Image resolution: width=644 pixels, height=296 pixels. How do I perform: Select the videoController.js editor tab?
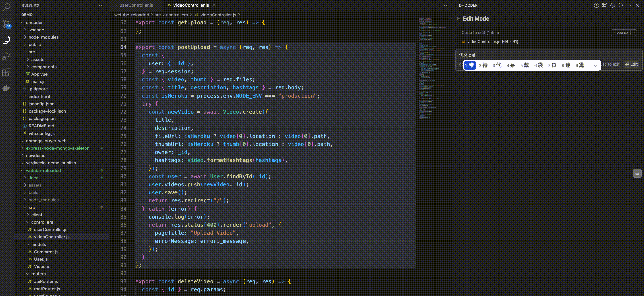(191, 5)
